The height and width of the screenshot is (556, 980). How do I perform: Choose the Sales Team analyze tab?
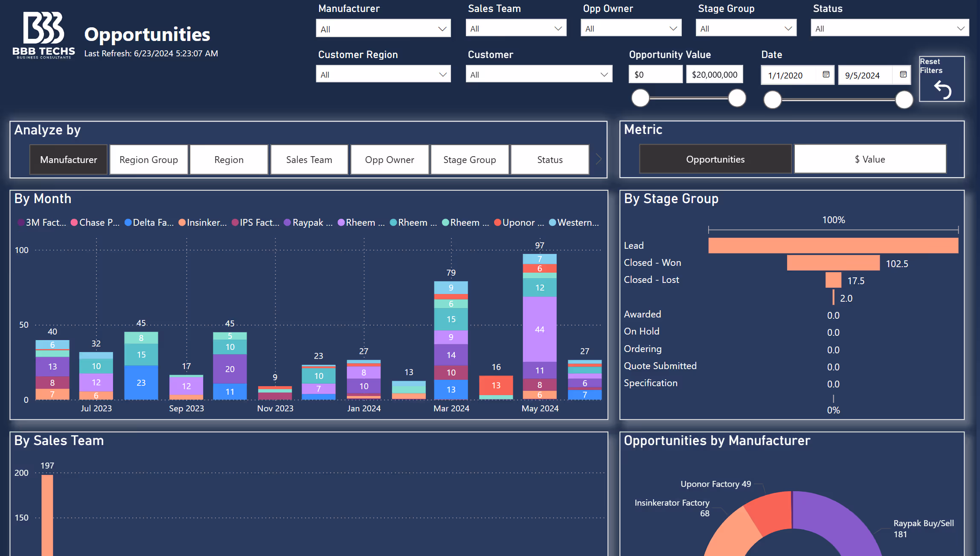(x=309, y=160)
